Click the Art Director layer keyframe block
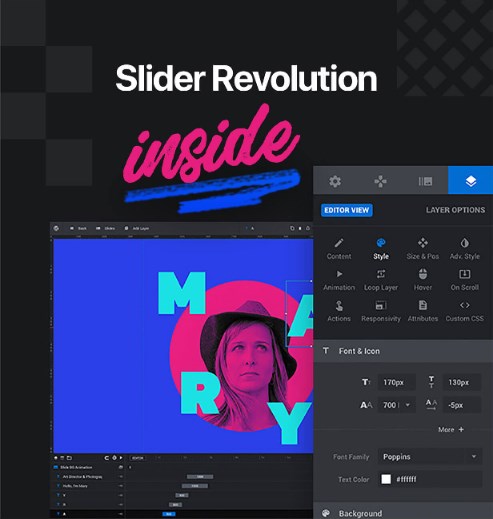 pos(200,477)
